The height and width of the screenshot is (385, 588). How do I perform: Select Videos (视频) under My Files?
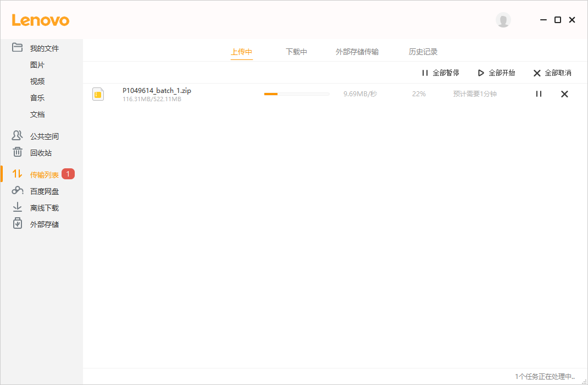point(37,81)
